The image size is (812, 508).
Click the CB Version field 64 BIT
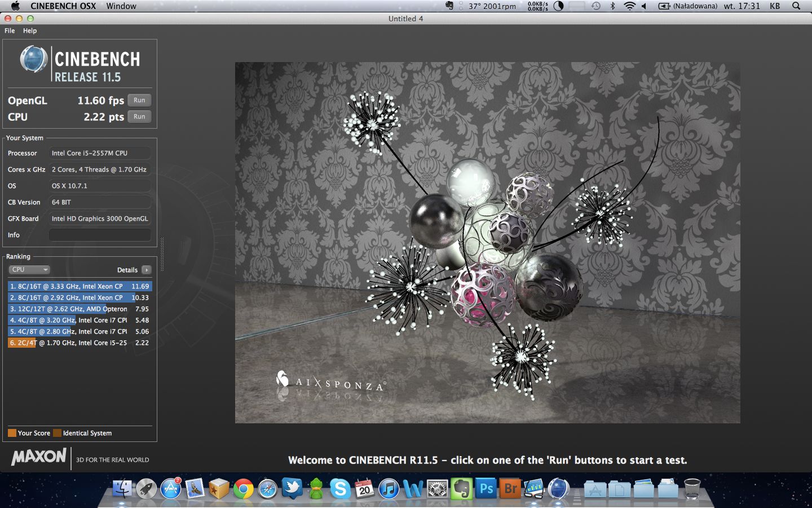coord(100,202)
